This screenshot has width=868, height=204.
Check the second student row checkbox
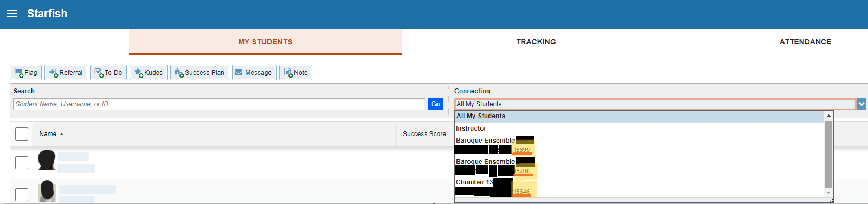(22, 194)
